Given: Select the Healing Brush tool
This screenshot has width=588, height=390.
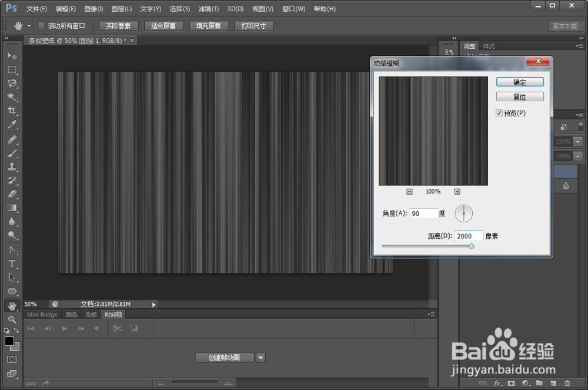Looking at the screenshot, I should [x=12, y=140].
